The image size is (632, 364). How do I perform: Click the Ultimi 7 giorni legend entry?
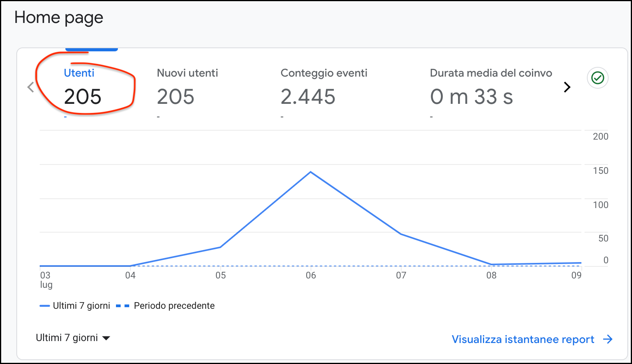click(75, 306)
